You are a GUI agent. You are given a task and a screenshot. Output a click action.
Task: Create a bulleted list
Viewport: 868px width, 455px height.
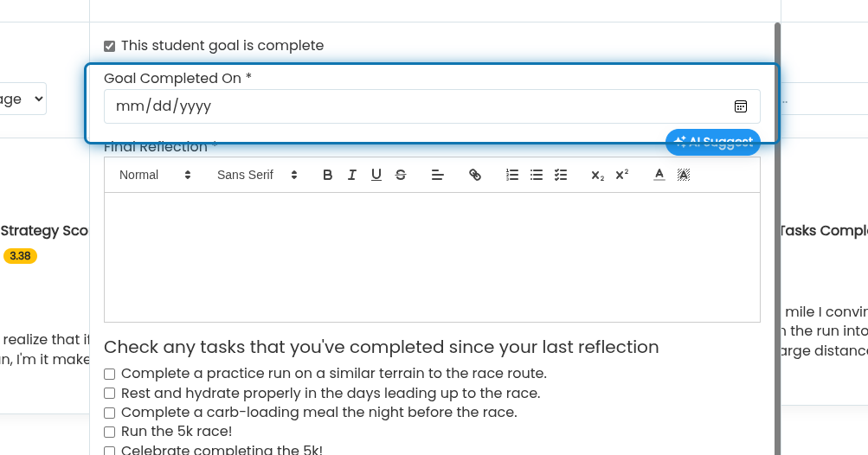pos(537,175)
